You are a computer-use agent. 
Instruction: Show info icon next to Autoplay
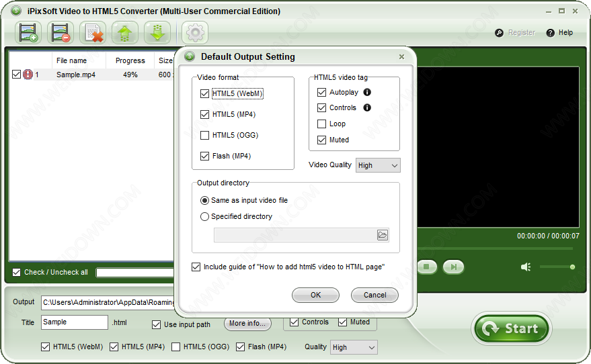(x=367, y=92)
